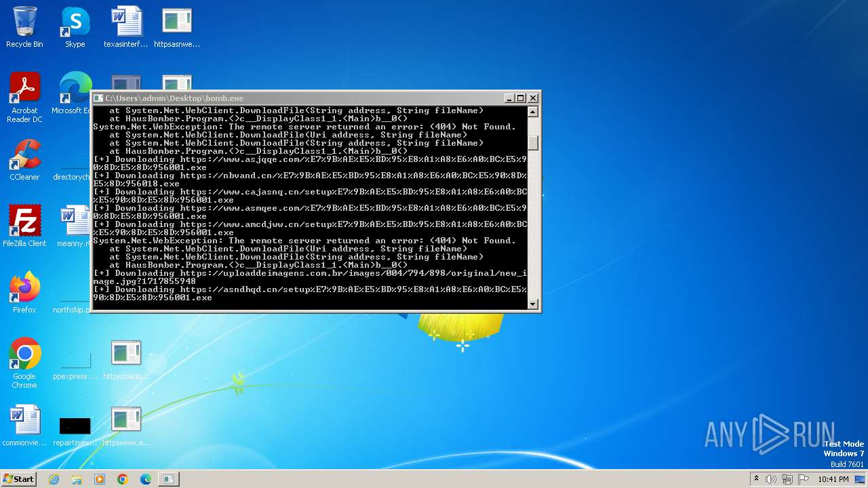Launch Firefox from the desktop

point(24,293)
